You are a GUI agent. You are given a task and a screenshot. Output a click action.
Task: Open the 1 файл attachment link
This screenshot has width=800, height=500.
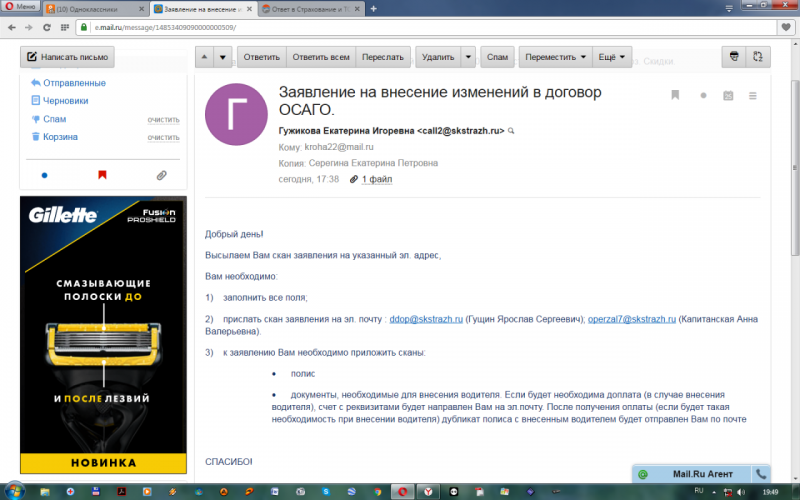coord(377,179)
